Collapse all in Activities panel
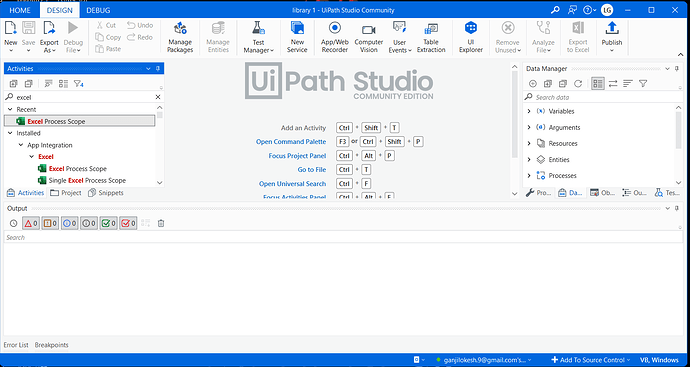 click(x=29, y=84)
